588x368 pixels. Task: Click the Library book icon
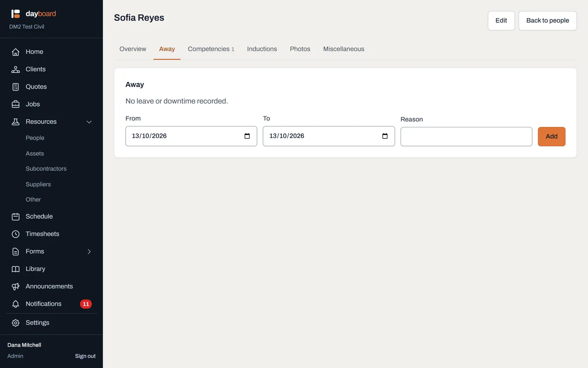(x=16, y=269)
